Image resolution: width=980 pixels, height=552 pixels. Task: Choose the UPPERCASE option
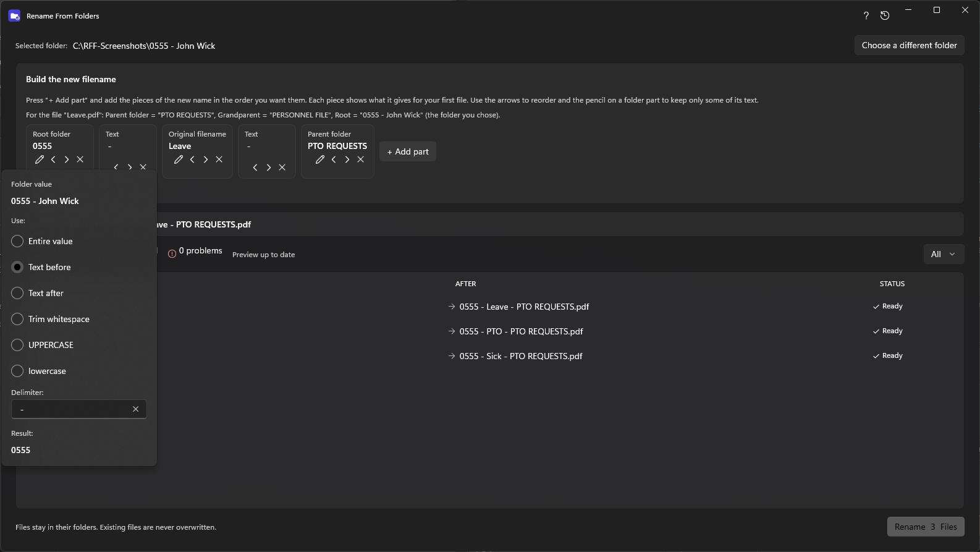coord(43,345)
